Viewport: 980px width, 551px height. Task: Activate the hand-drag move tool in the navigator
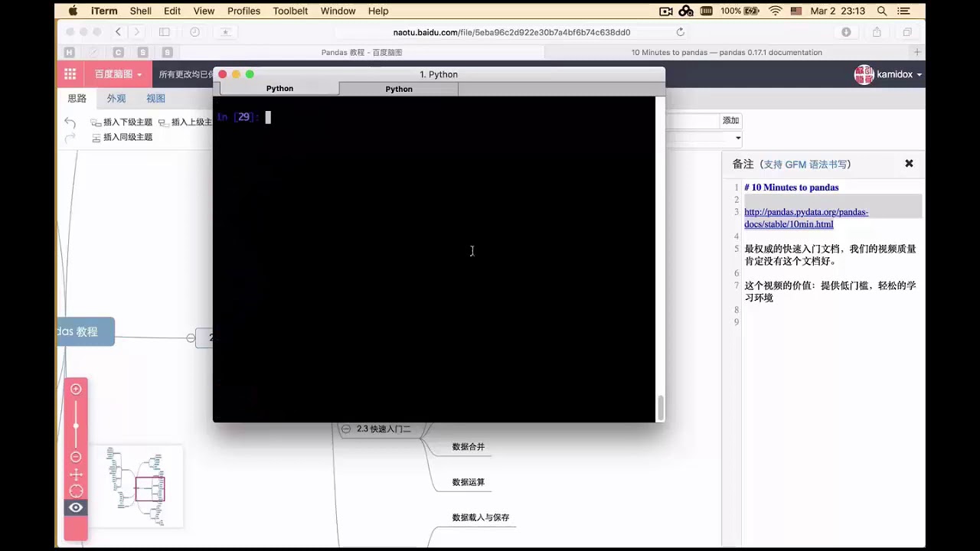[x=76, y=474]
